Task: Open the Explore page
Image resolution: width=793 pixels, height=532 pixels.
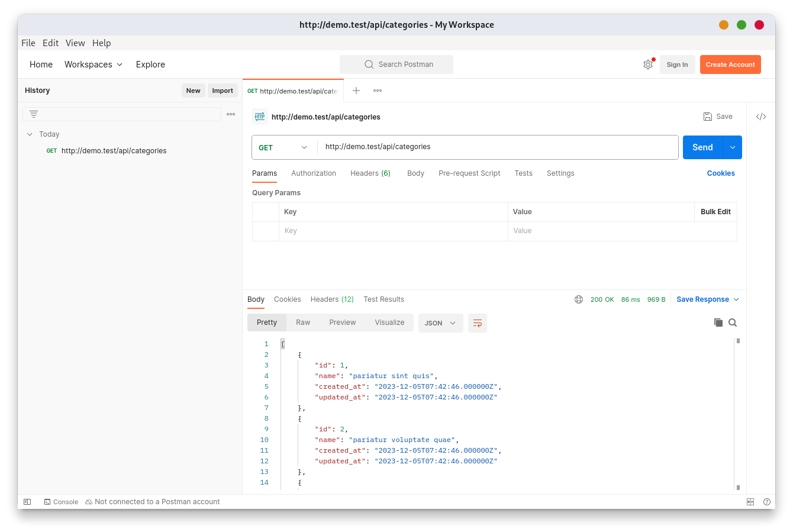Action: pos(150,65)
